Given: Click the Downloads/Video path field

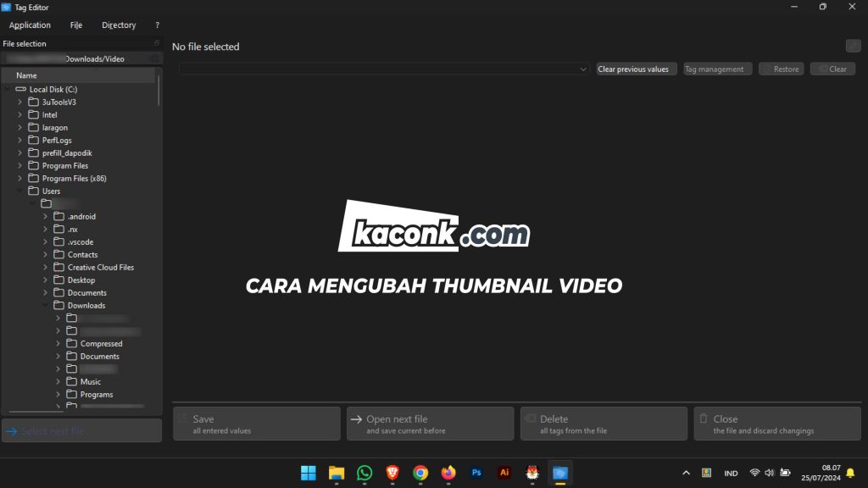Looking at the screenshot, I should point(81,58).
